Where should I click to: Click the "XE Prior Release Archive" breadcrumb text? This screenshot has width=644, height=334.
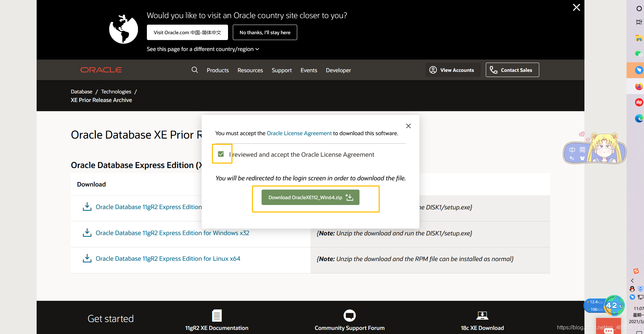101,100
